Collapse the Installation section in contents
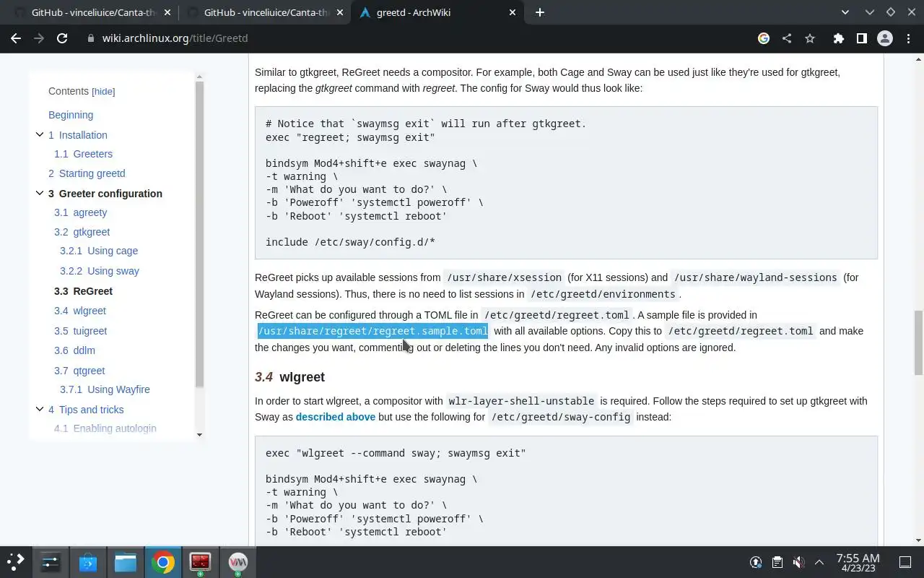 40,134
